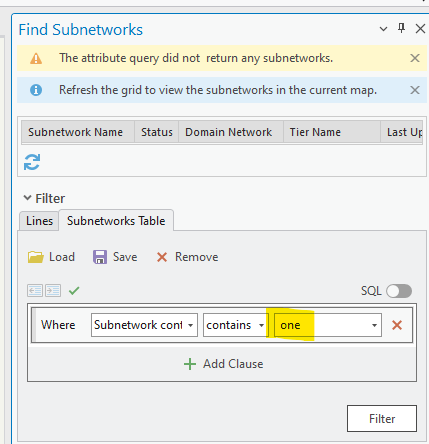Screen dimensions: 429x444
Task: Dismiss the refresh grid info message
Action: 415,90
